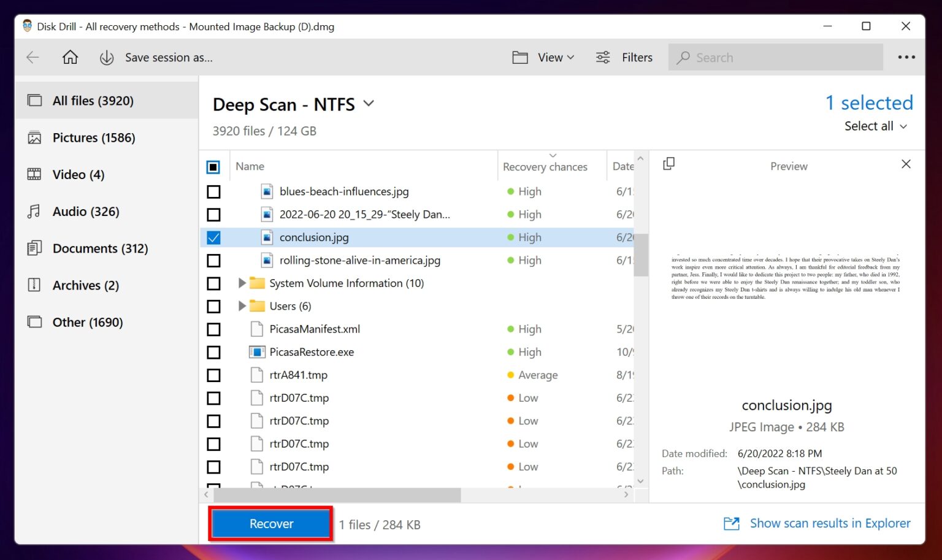The height and width of the screenshot is (560, 942).
Task: Click the back arrow icon
Action: [33, 57]
